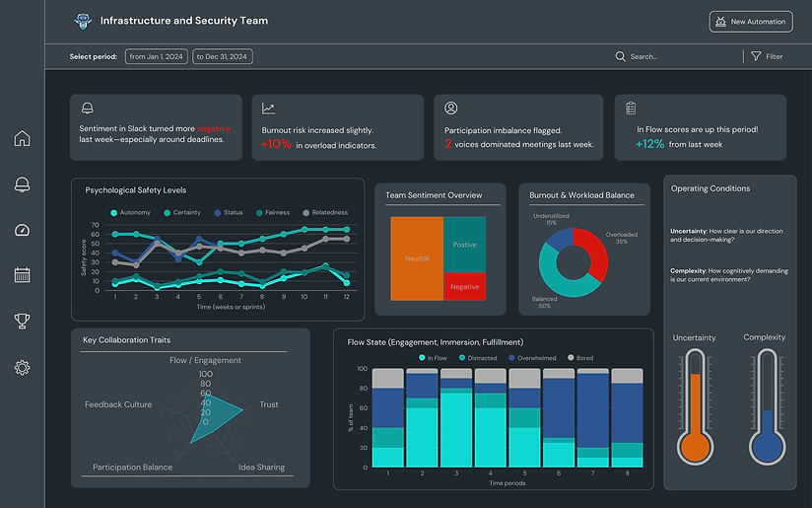Open the 'from Jan 1, 2024' date picker
Viewport: 812px width, 508px height.
point(157,56)
